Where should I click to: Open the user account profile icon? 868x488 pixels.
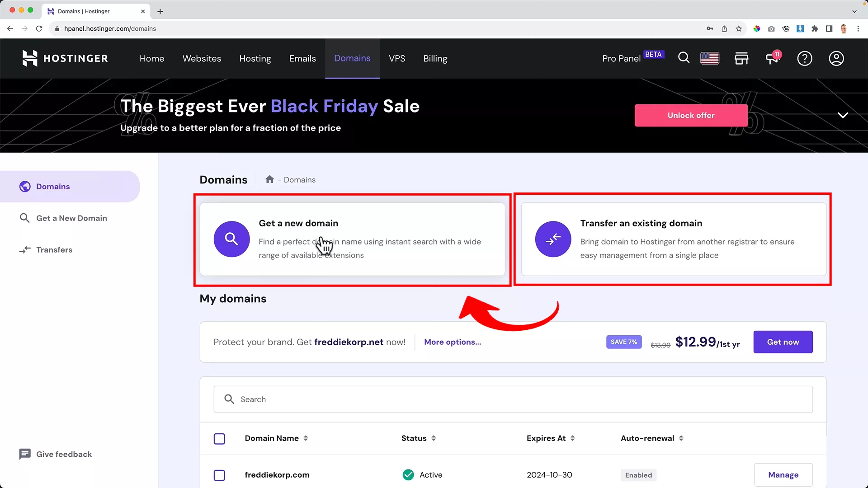836,58
